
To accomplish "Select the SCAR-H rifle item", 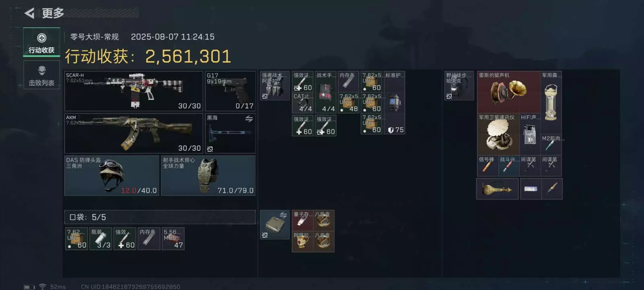I will [134, 91].
